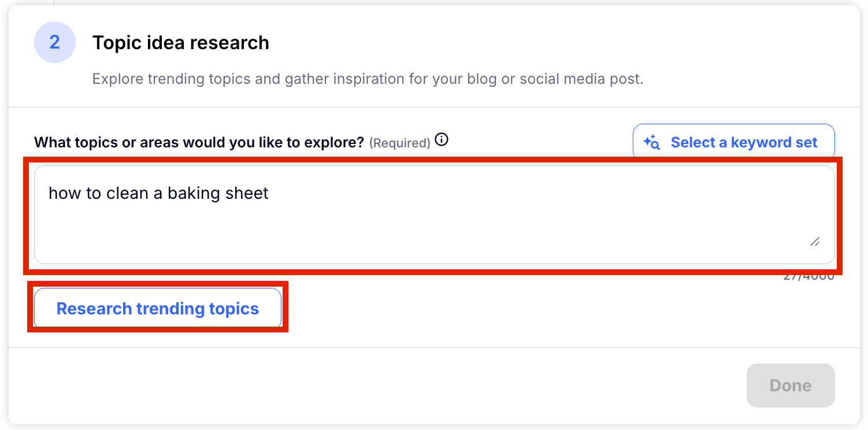Image resolution: width=868 pixels, height=430 pixels.
Task: Click the Explore trending topics description text
Action: (368, 79)
